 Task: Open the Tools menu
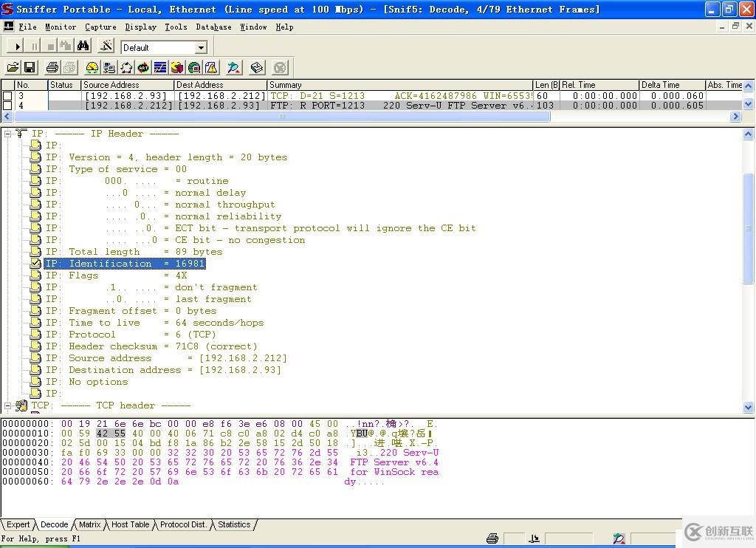click(x=176, y=27)
